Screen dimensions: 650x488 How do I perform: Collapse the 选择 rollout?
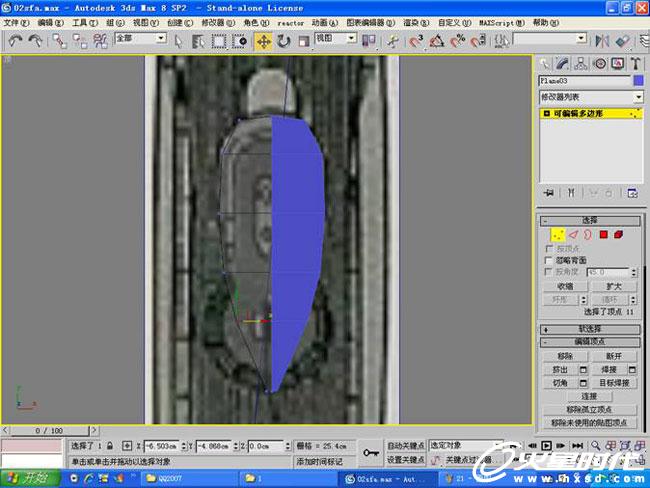pyautogui.click(x=590, y=220)
